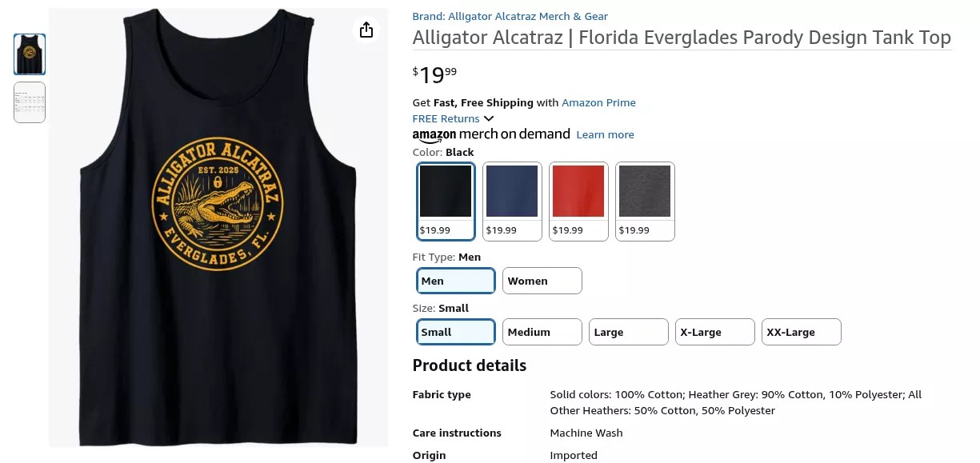
Task: Choose Men fit type
Action: tap(456, 281)
